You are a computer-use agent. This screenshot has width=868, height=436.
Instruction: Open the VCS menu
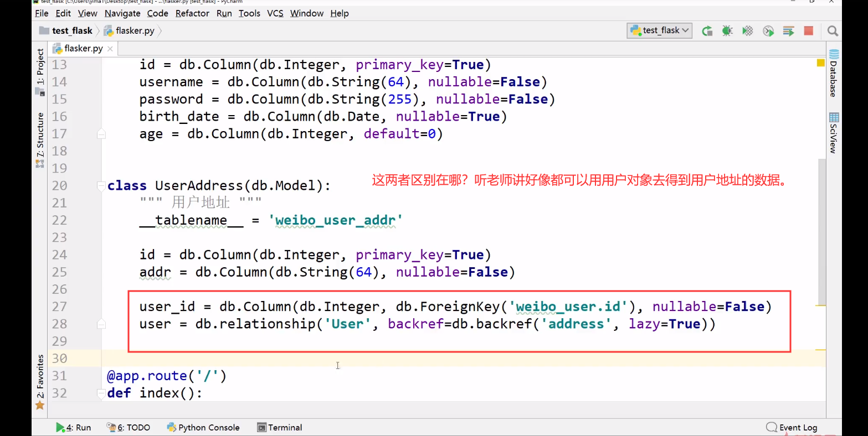coord(275,13)
